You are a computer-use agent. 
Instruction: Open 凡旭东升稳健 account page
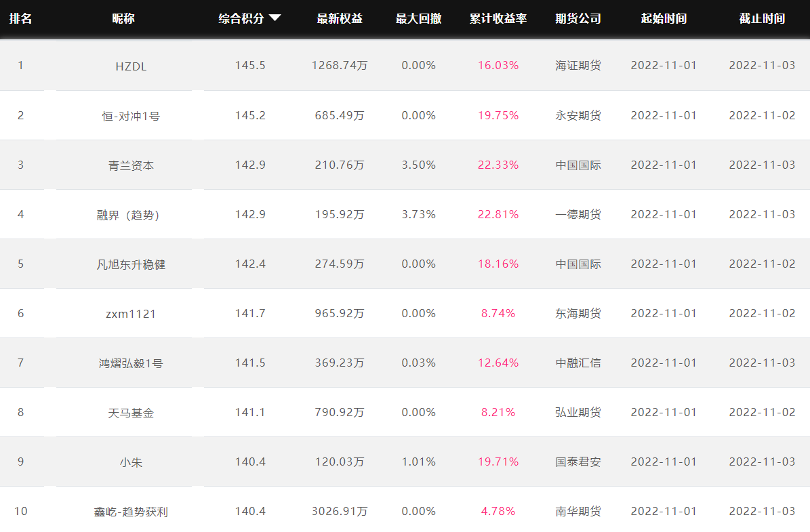pyautogui.click(x=131, y=264)
